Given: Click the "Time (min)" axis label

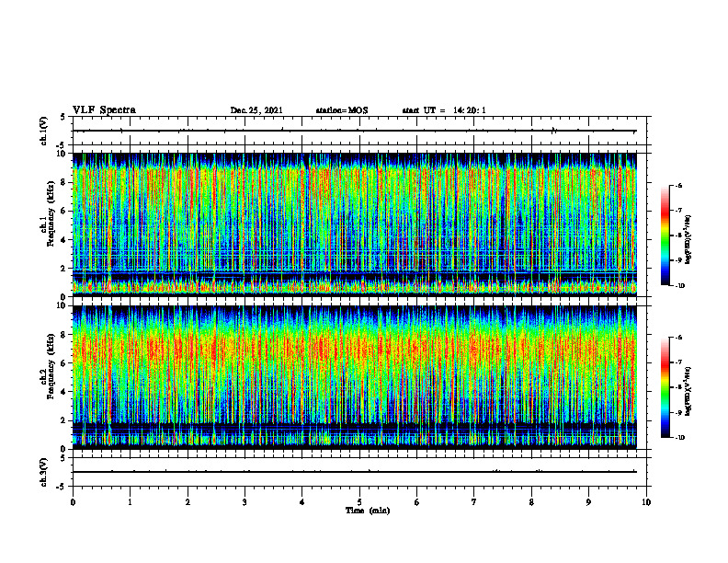Looking at the screenshot, I should 368,511.
